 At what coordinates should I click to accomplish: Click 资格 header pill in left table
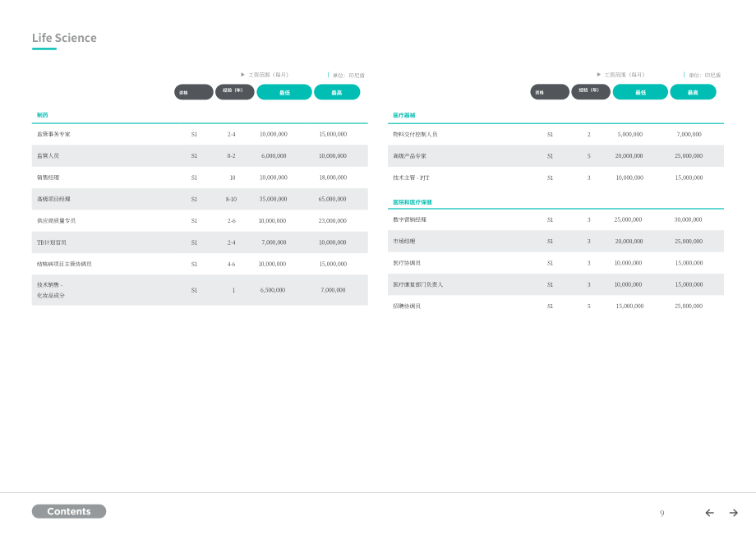(x=194, y=92)
